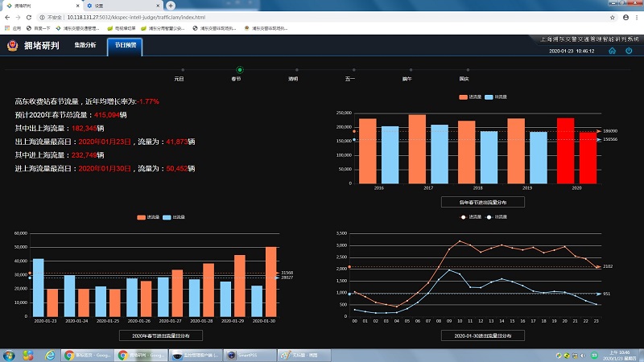Click the police badge logo

[11, 46]
